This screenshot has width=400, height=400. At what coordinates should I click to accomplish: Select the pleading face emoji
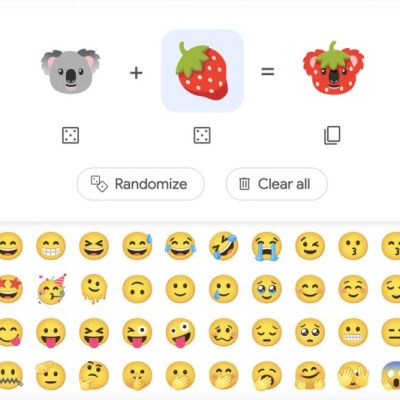point(310,332)
